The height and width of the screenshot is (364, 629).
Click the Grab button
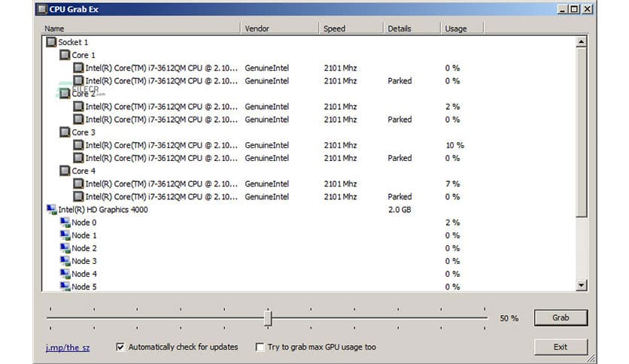(561, 317)
